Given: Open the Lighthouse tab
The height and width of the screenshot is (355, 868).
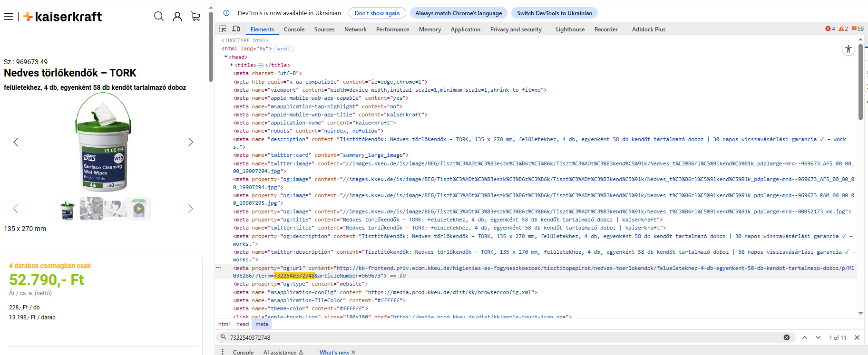Looking at the screenshot, I should point(570,29).
